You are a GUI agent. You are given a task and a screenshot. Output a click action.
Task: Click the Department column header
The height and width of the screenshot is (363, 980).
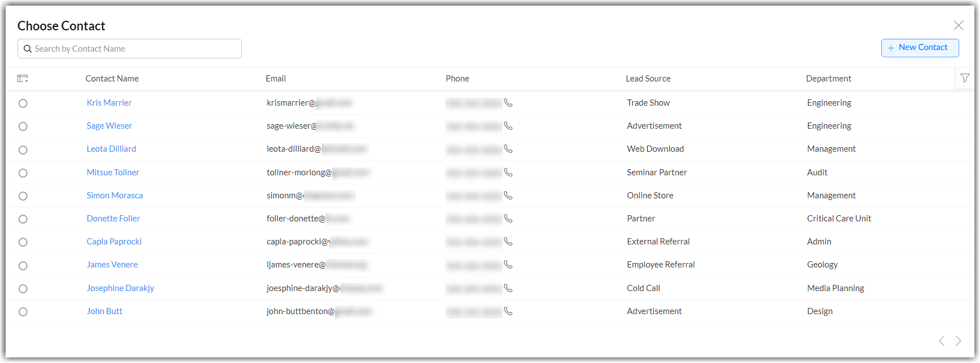(828, 79)
